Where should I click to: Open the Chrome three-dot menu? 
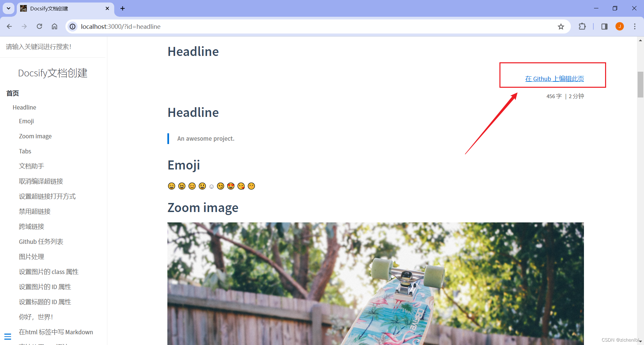pos(635,26)
